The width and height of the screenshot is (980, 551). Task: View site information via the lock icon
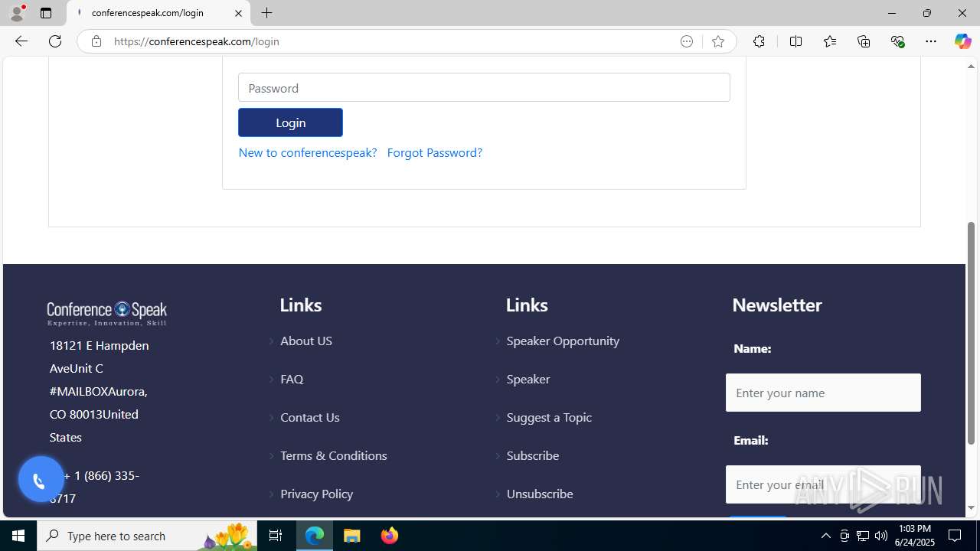(96, 41)
